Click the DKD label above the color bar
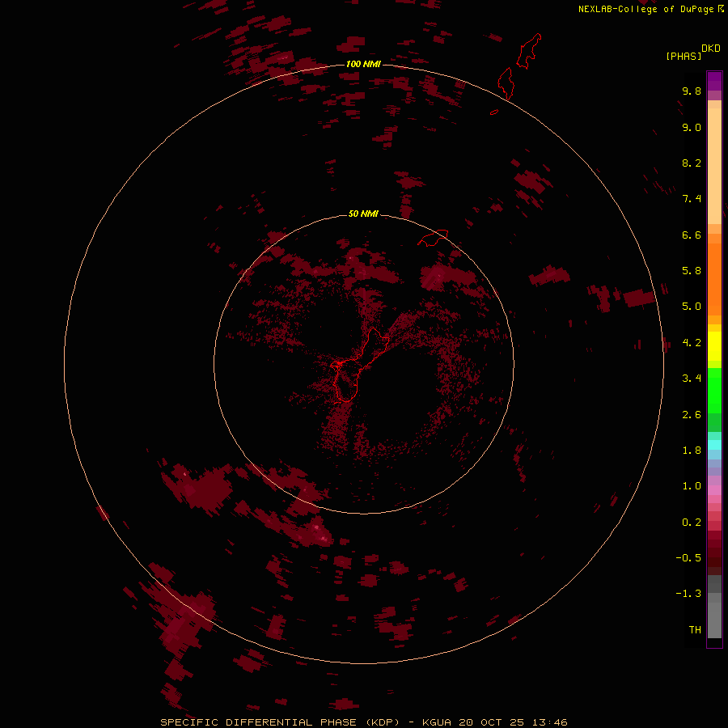This screenshot has width=728, height=728. click(710, 48)
